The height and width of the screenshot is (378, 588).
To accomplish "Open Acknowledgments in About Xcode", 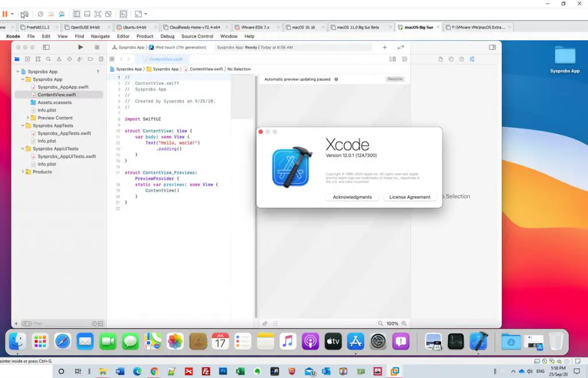I will (x=352, y=197).
